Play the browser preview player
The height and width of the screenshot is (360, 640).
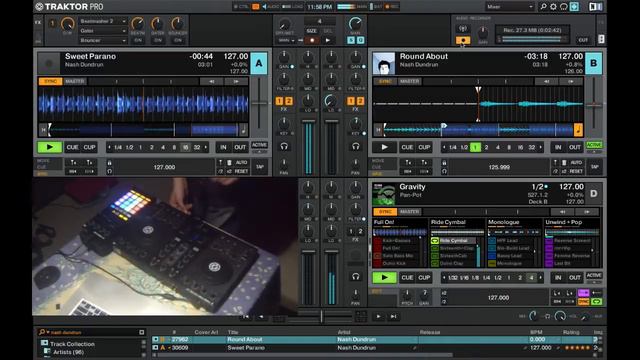click(378, 316)
